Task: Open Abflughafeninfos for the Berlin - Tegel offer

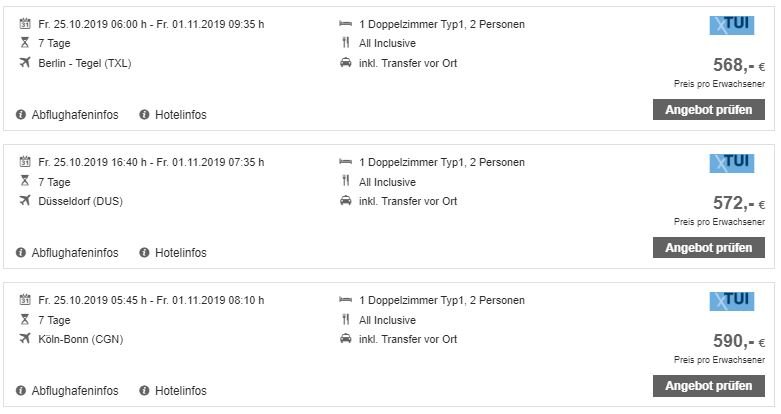Action: coord(75,115)
